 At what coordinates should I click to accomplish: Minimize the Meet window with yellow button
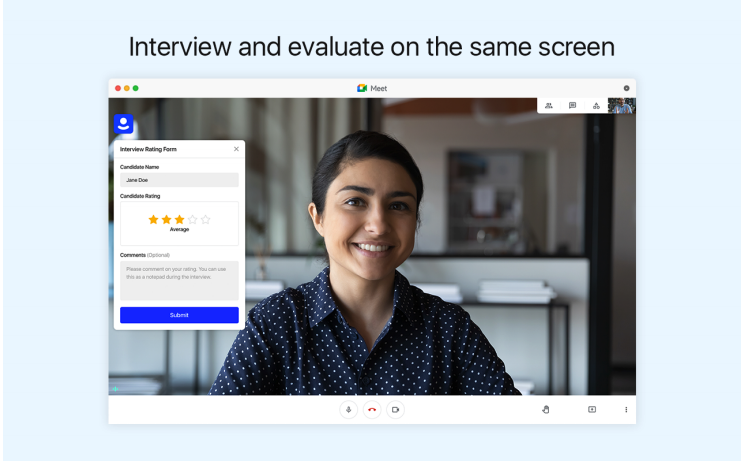pos(127,88)
